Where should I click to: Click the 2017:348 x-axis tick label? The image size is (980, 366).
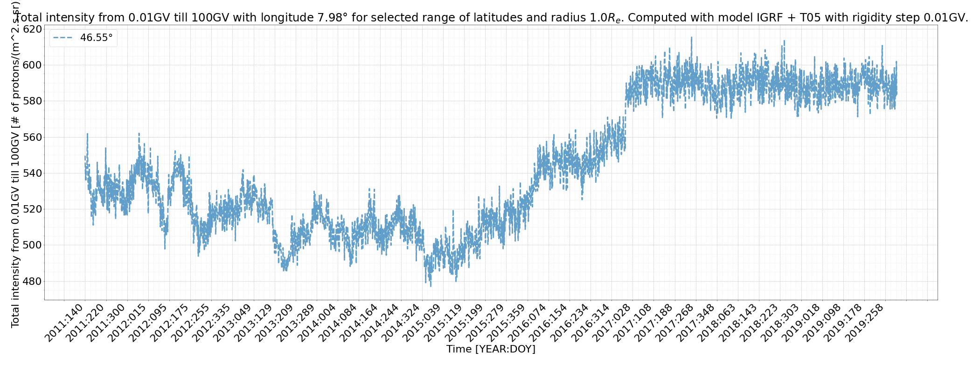point(695,322)
